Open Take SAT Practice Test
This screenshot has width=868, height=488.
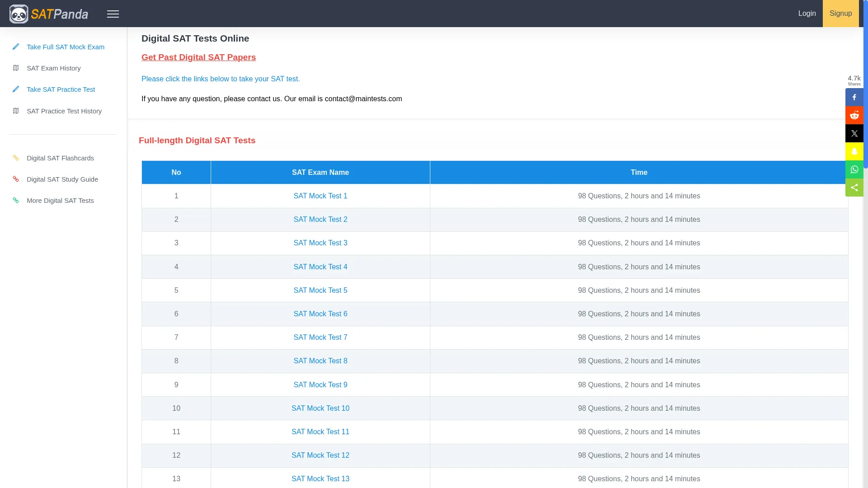61,89
